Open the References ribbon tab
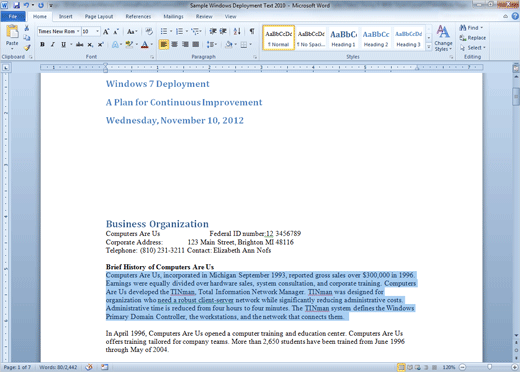The height and width of the screenshot is (372, 520). (138, 16)
